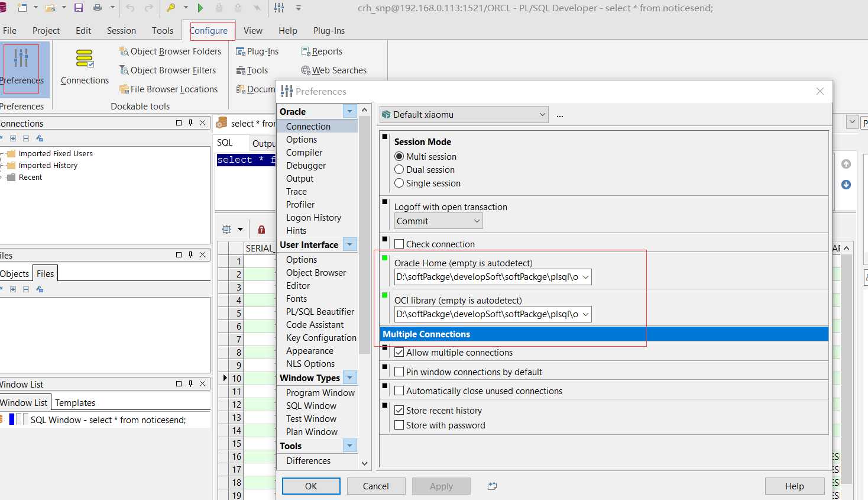Click the collapse-all minus icon in Connections panel
868x500 pixels.
[x=26, y=138]
